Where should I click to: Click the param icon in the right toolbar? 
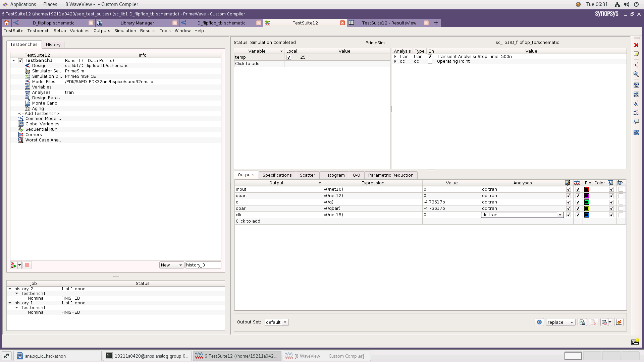[636, 94]
